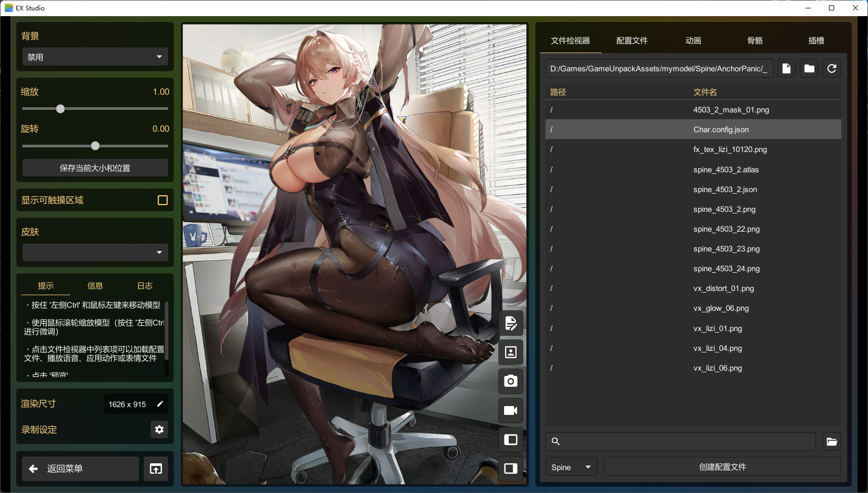Open the 插槽 tab
Screen dimensions: 868x493
[x=816, y=41]
